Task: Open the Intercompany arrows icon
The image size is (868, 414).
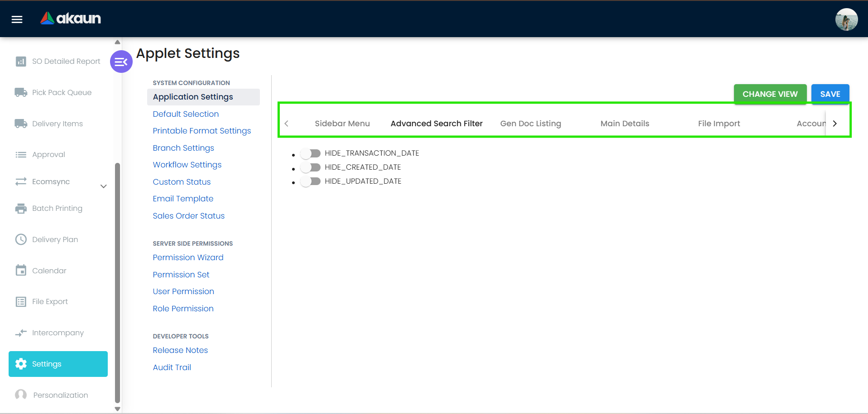Action: point(21,333)
